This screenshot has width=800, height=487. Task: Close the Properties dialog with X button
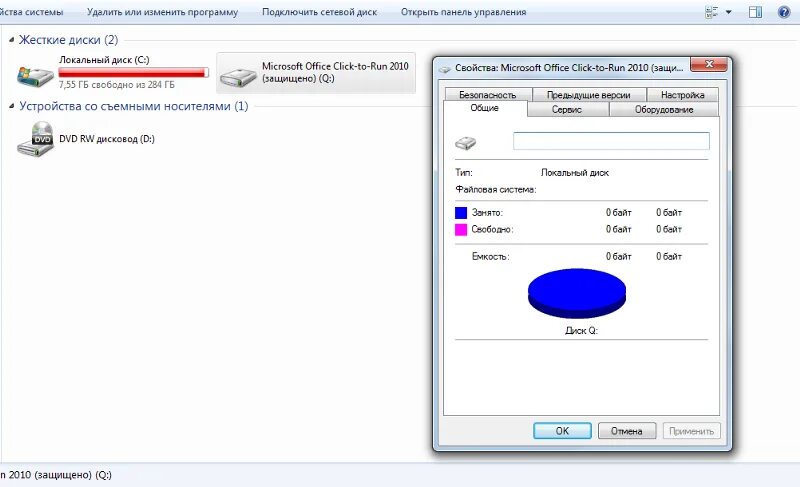[x=709, y=64]
